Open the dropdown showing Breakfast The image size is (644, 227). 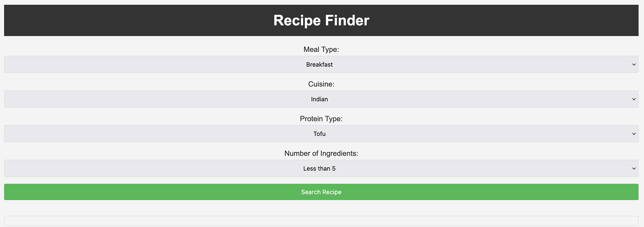[319, 64]
